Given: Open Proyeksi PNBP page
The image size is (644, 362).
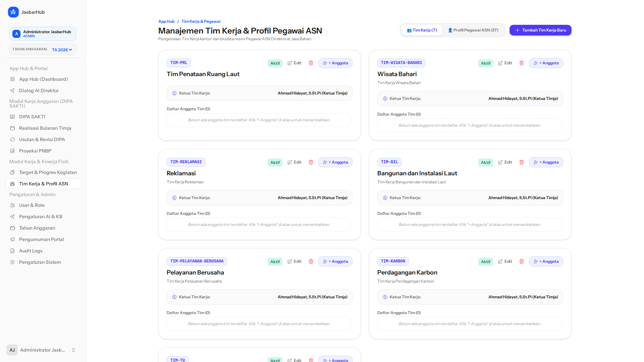Looking at the screenshot, I should [43, 151].
